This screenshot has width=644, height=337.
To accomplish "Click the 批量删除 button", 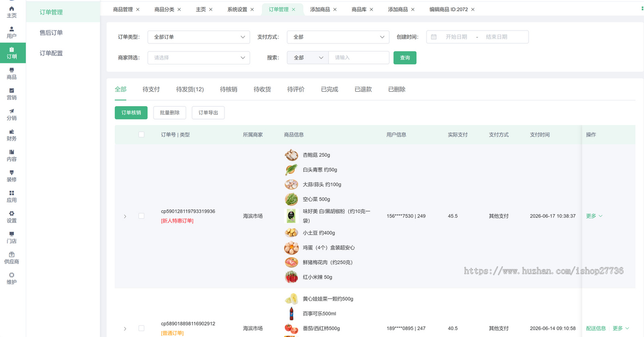I will pos(170,113).
